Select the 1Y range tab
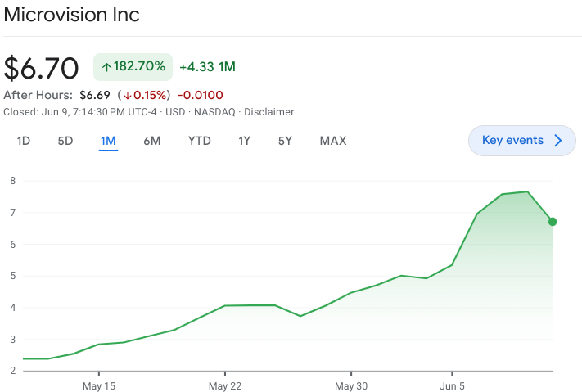Image resolution: width=582 pixels, height=392 pixels. pos(244,141)
